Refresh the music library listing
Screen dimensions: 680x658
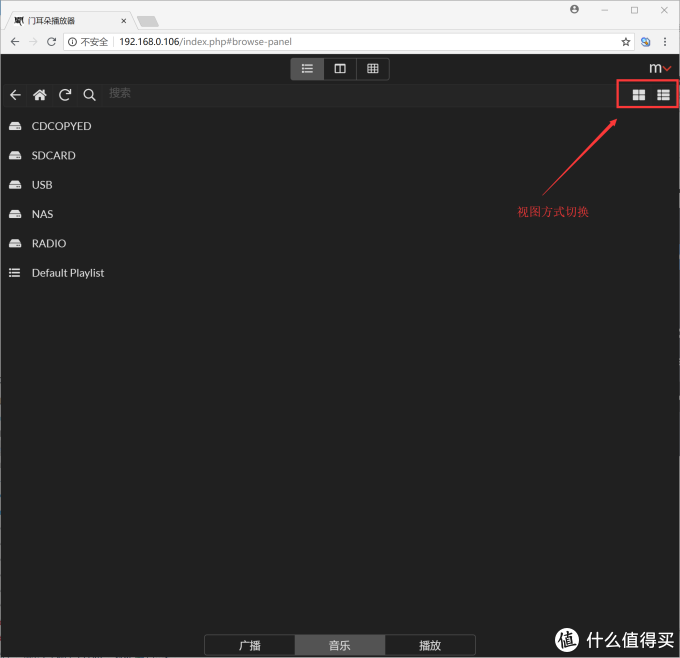click(x=65, y=95)
